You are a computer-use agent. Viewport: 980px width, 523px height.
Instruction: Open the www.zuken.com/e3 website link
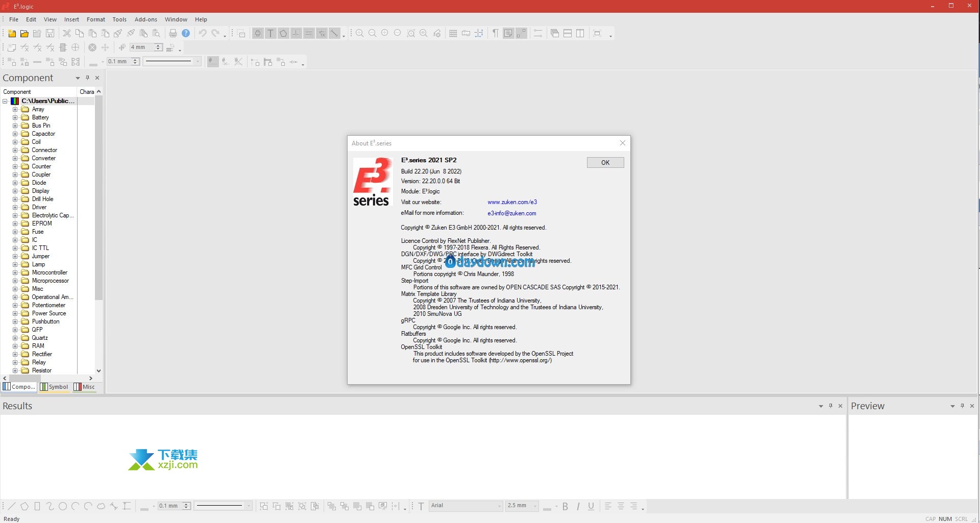(x=512, y=202)
